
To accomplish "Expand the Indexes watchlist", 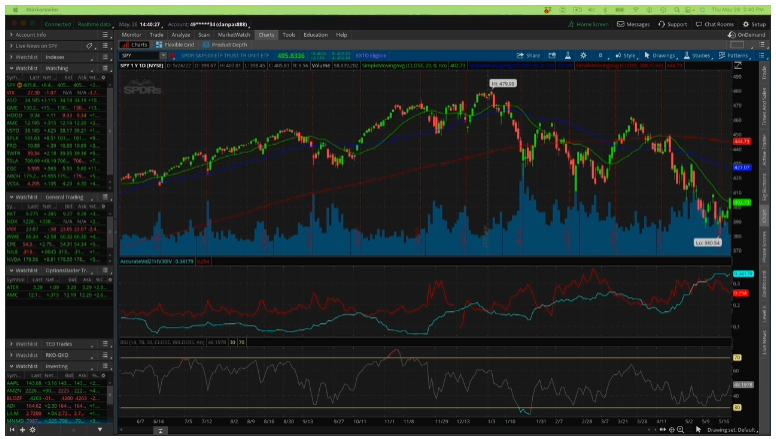I will 11,57.
